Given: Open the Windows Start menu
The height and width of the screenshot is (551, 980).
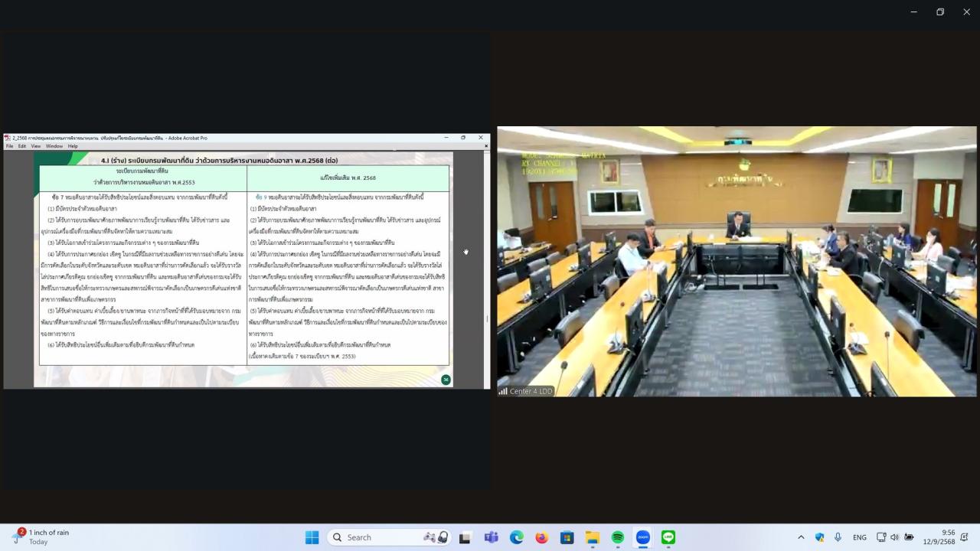Looking at the screenshot, I should (x=312, y=537).
